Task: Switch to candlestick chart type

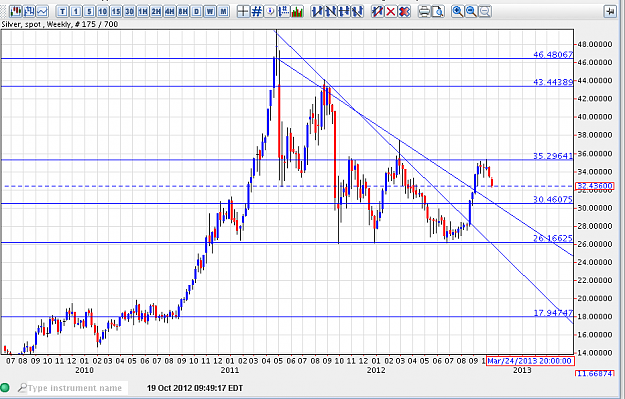Action: 16,11
